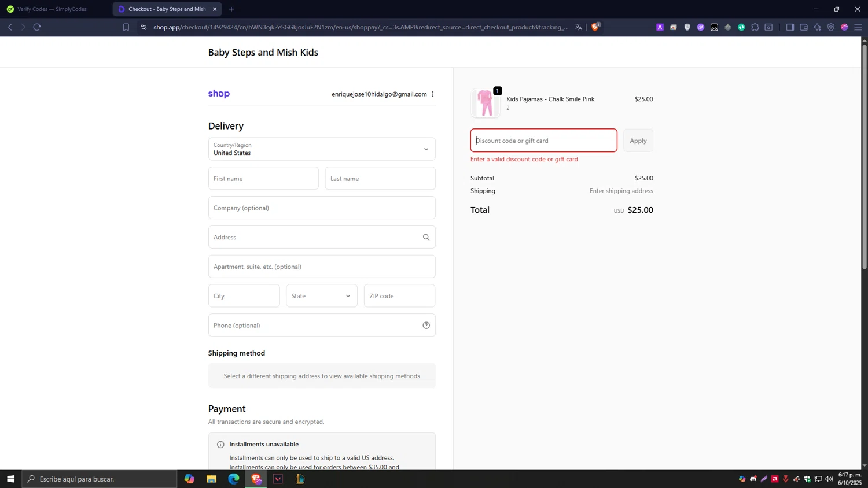Open the green circular arrows extension

click(x=741, y=27)
